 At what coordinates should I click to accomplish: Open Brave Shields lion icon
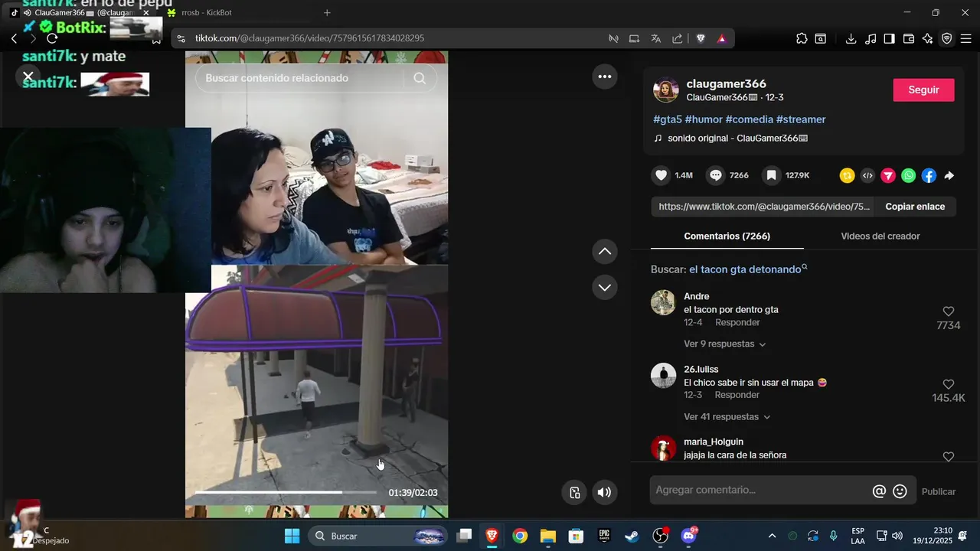(x=701, y=38)
